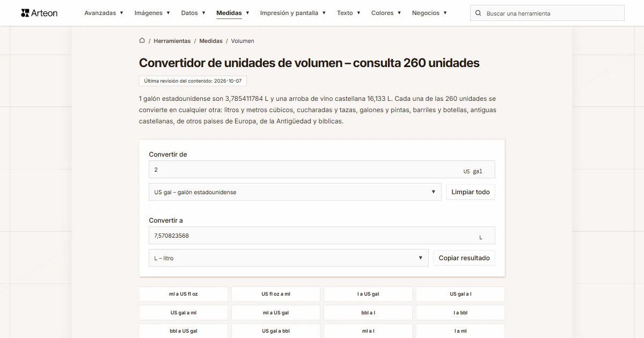The height and width of the screenshot is (338, 644).
Task: Go to Herramientas breadcrumb
Action: pyautogui.click(x=172, y=41)
